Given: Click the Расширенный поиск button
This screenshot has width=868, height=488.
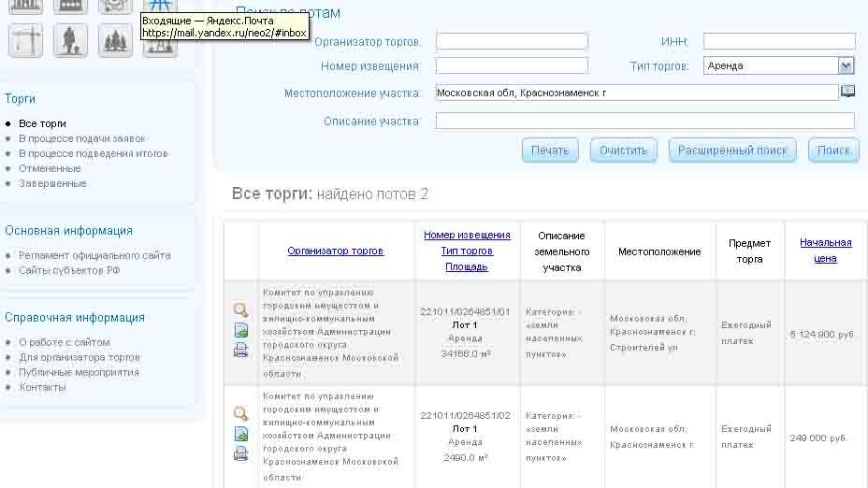Looking at the screenshot, I should click(x=732, y=151).
